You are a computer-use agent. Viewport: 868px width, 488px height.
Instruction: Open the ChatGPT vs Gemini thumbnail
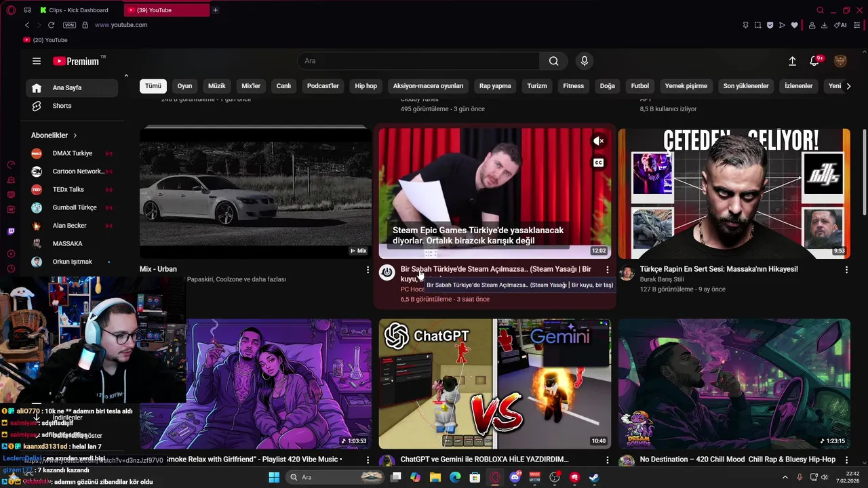coord(495,384)
